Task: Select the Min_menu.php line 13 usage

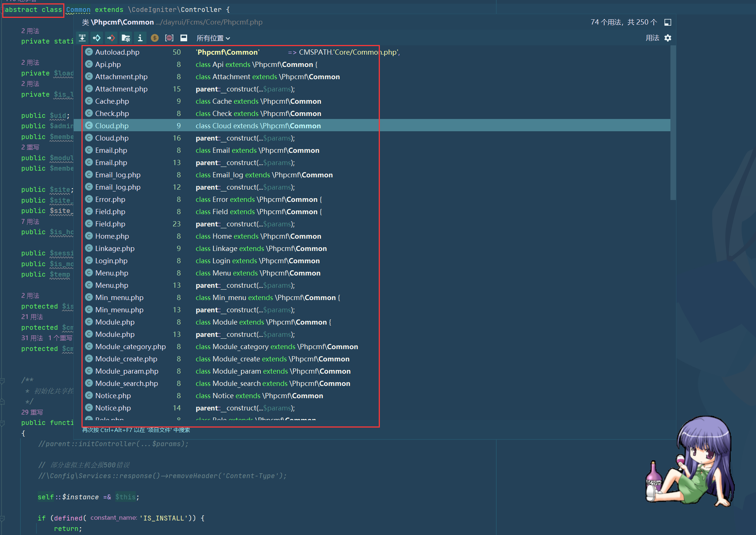Action: [x=372, y=310]
